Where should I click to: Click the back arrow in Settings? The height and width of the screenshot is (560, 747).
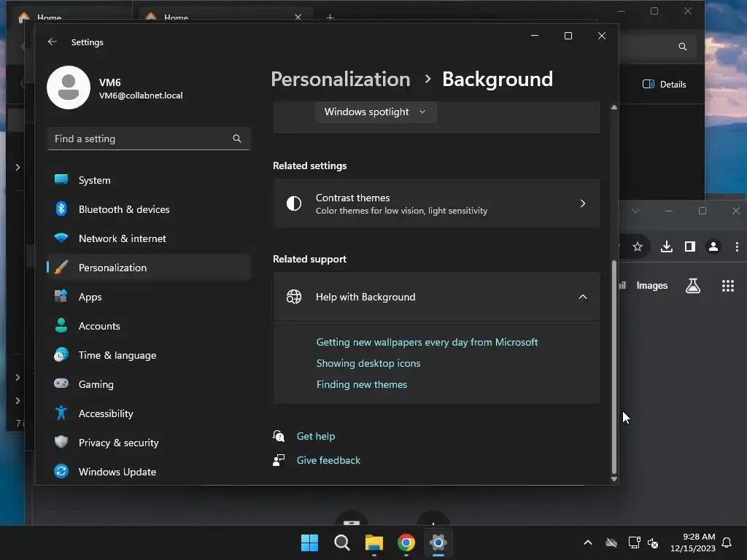click(x=52, y=42)
